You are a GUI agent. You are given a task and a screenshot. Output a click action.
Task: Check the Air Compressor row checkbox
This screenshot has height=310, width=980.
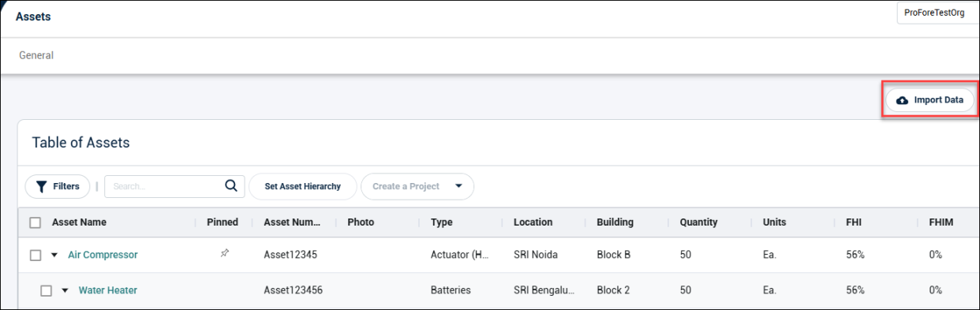click(x=36, y=255)
